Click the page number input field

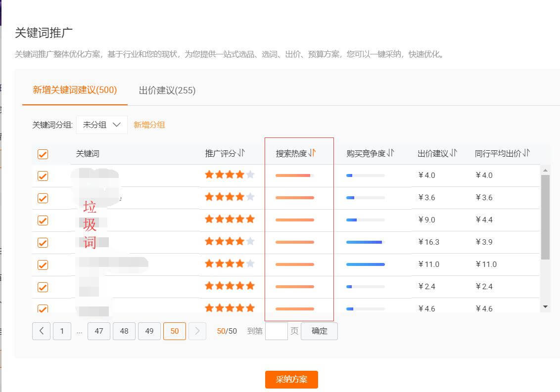pyautogui.click(x=276, y=331)
